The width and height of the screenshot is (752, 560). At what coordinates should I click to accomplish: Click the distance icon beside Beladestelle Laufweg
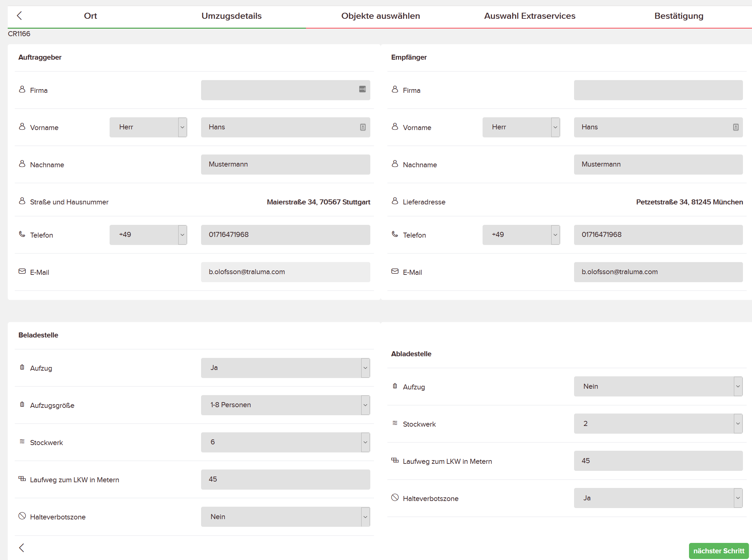(22, 479)
